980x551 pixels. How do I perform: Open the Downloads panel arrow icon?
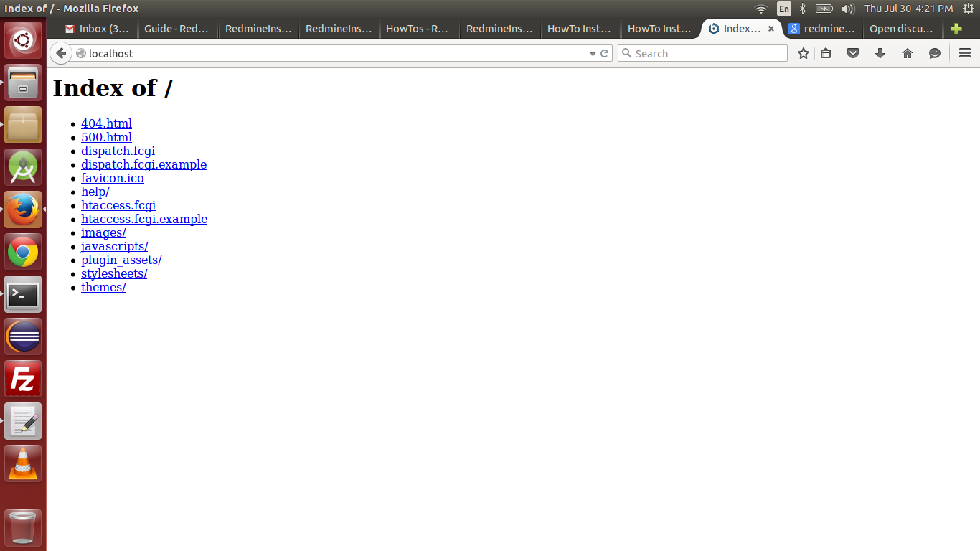coord(880,52)
